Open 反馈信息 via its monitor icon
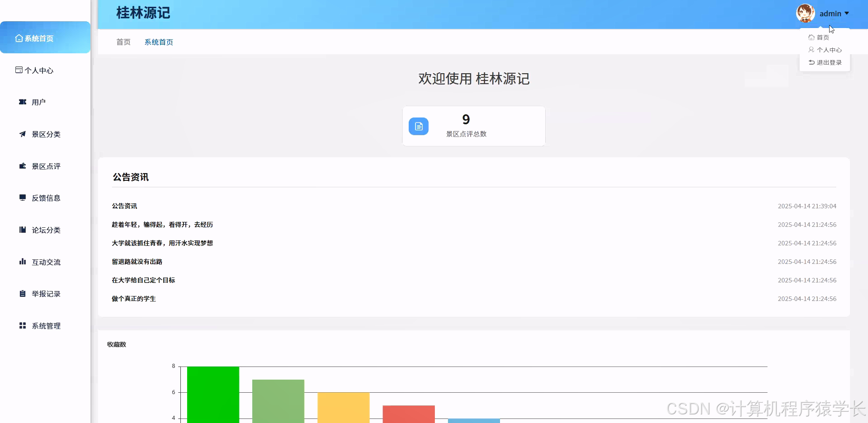This screenshot has height=423, width=868. point(22,197)
